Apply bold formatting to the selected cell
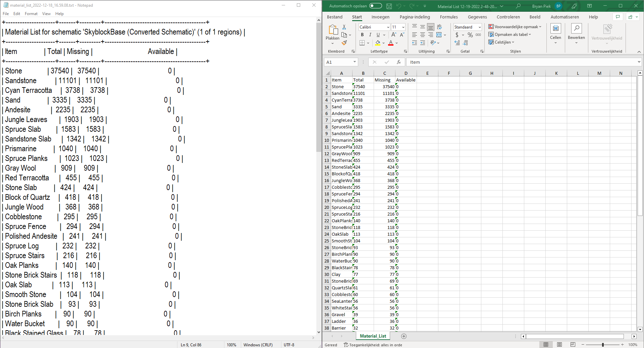The image size is (644, 348). click(x=362, y=35)
